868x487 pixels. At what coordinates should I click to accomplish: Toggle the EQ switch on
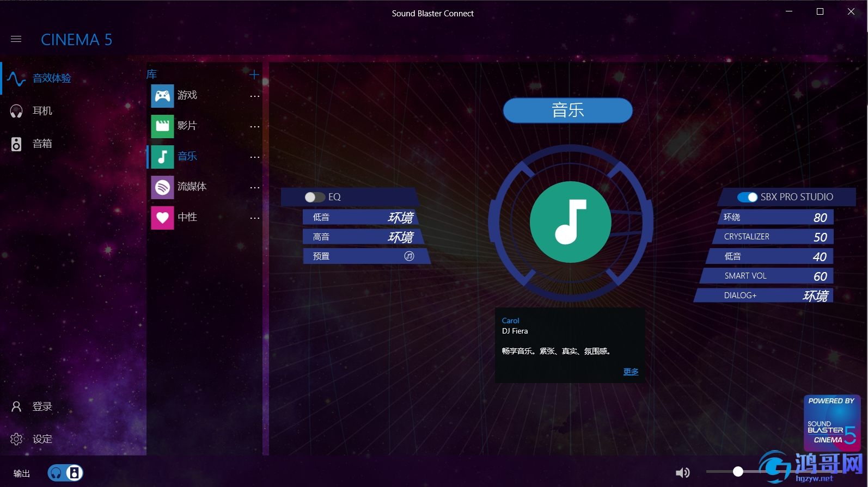point(315,197)
